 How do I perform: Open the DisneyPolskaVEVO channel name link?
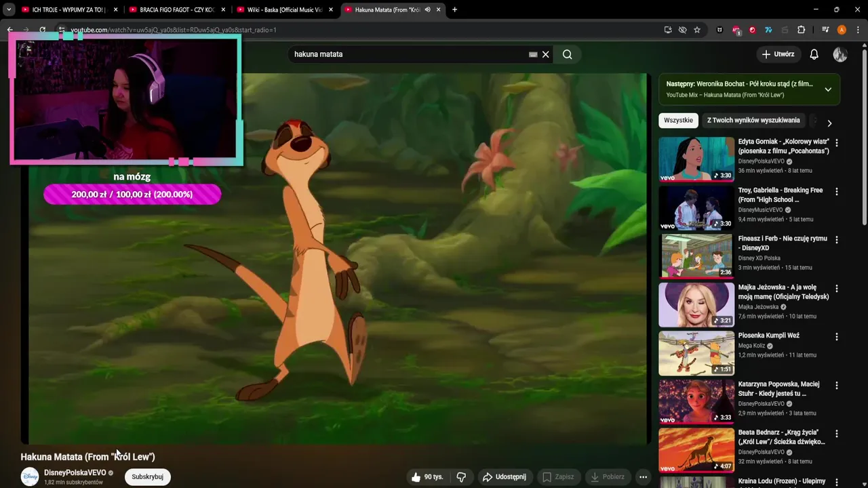click(75, 472)
